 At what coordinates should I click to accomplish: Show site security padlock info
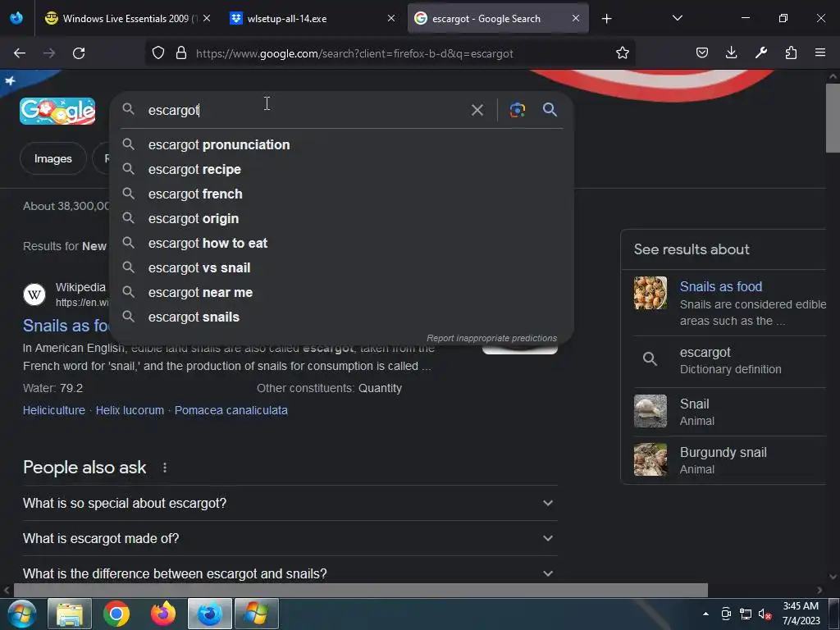coord(181,53)
